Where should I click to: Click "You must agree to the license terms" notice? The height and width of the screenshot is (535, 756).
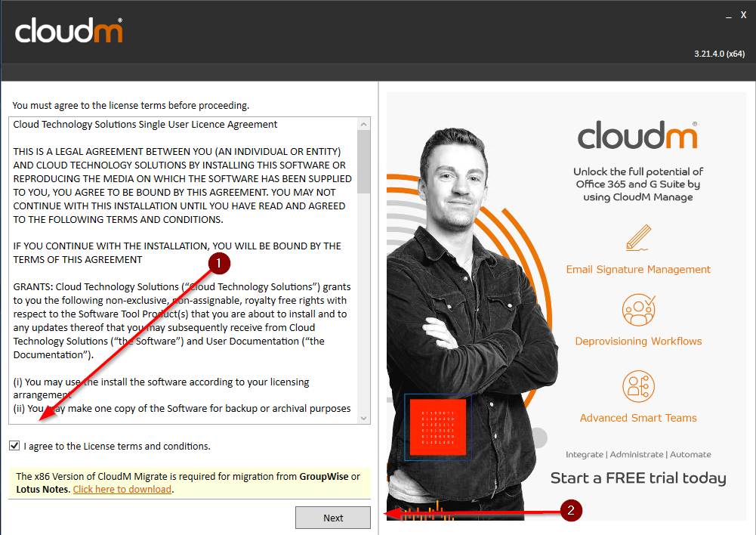click(131, 105)
